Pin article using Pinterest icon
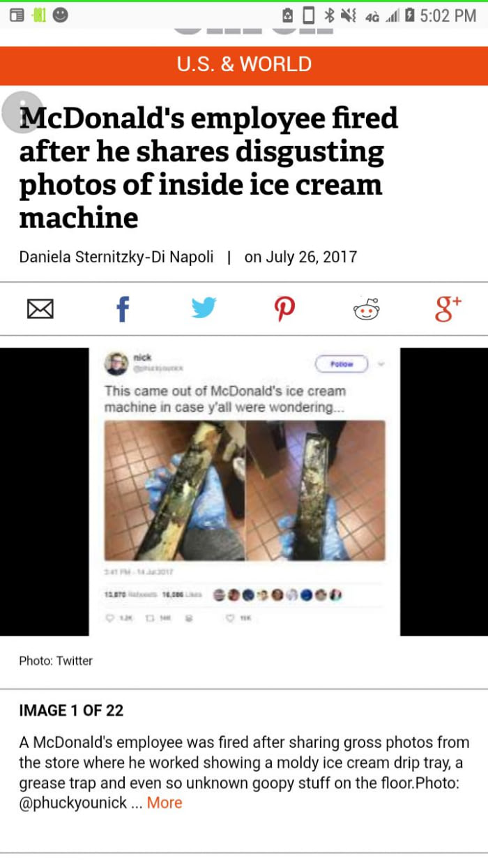Screen dimensions: 488x868 [285, 308]
